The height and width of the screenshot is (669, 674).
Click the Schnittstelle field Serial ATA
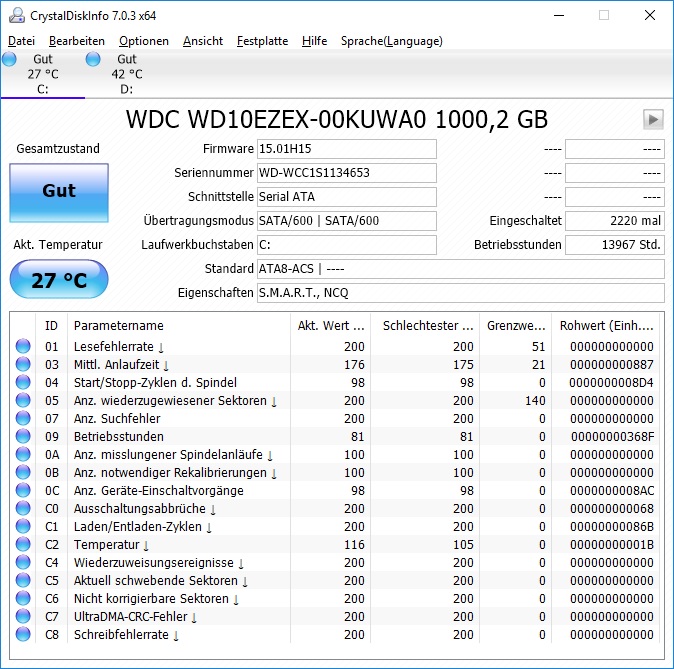tap(347, 197)
